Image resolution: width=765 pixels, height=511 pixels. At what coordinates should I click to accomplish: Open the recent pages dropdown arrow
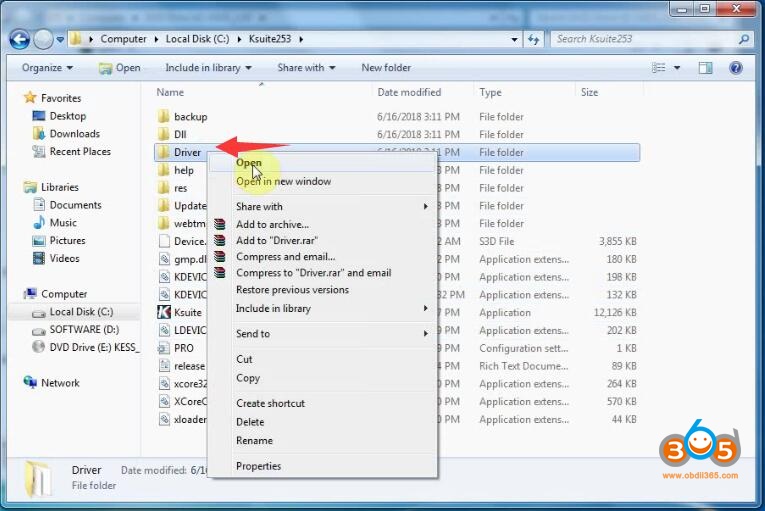[60, 39]
